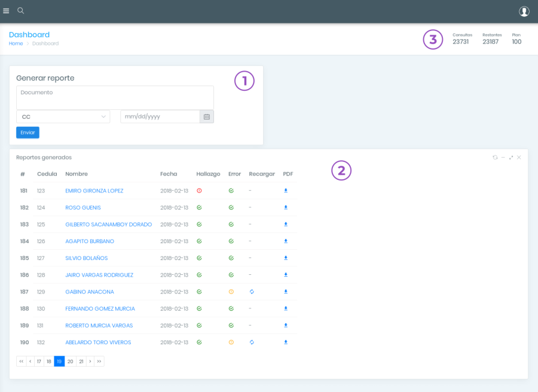Click the Fecha column header
This screenshot has width=538, height=392.
click(169, 174)
